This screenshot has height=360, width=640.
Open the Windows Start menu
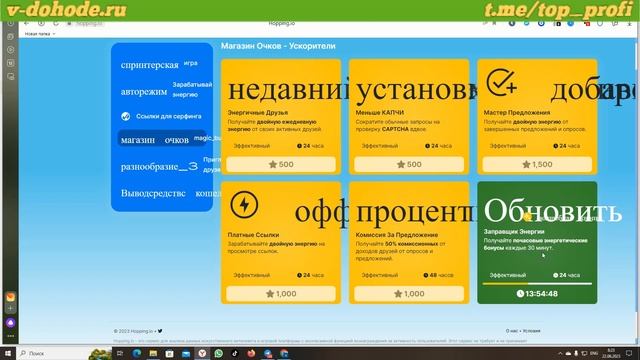click(x=8, y=353)
